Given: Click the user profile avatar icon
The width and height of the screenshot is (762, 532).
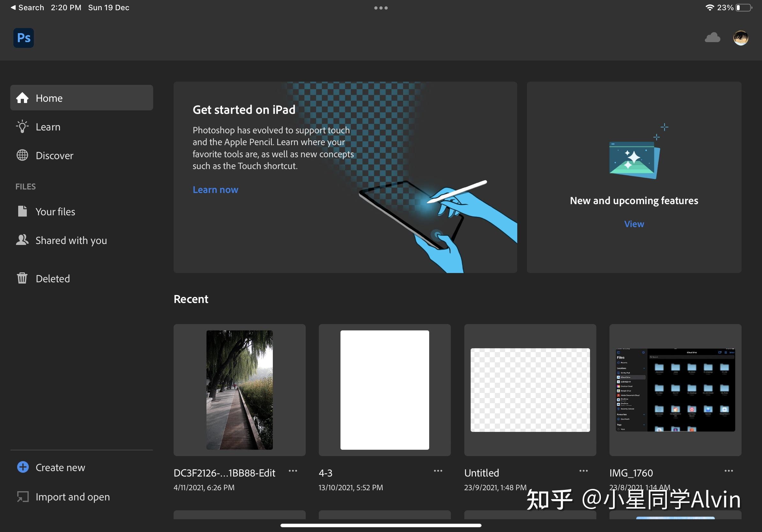Looking at the screenshot, I should coord(742,38).
